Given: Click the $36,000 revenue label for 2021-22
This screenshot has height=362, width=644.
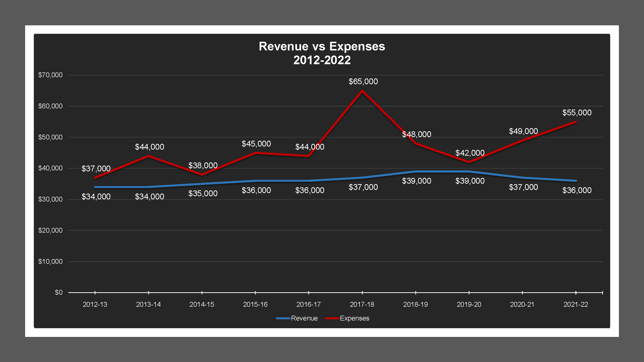Looking at the screenshot, I should (x=577, y=190).
